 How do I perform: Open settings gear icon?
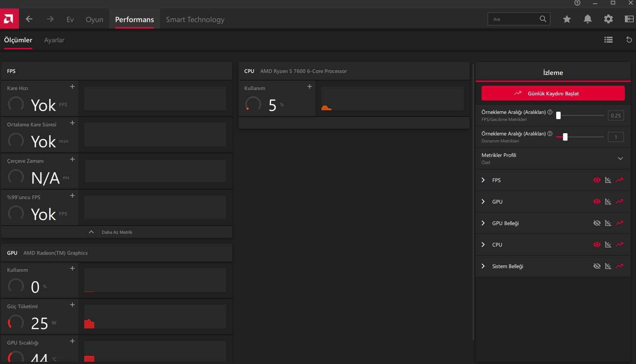coord(608,19)
